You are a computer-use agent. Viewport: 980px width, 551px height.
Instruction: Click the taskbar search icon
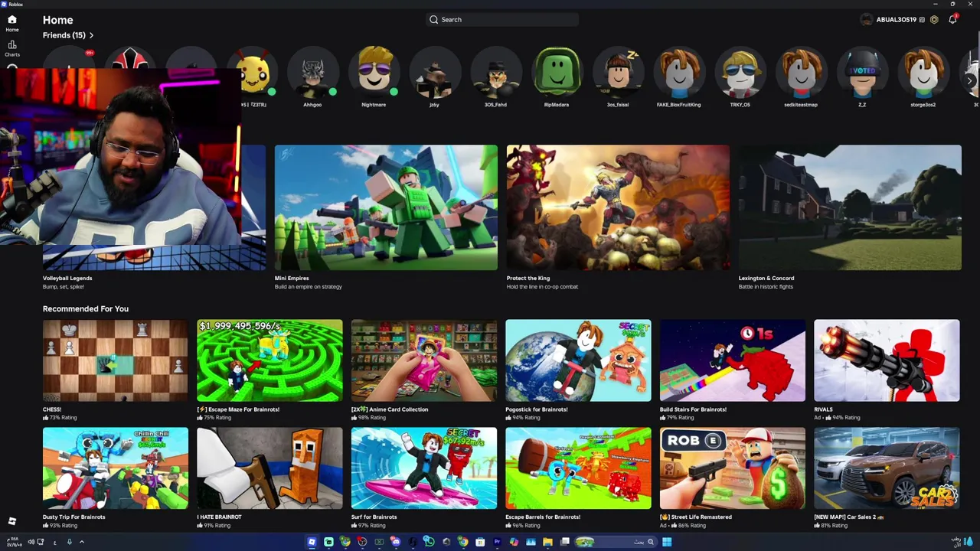click(x=651, y=542)
